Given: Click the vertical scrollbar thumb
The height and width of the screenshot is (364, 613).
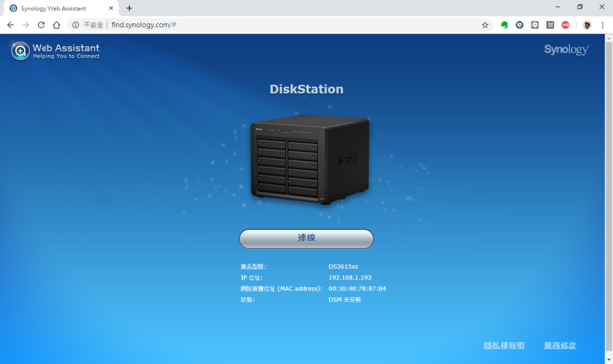Looking at the screenshot, I should (609, 196).
